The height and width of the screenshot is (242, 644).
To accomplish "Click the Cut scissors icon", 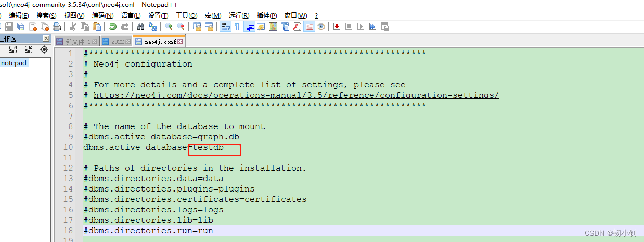I will (73, 26).
